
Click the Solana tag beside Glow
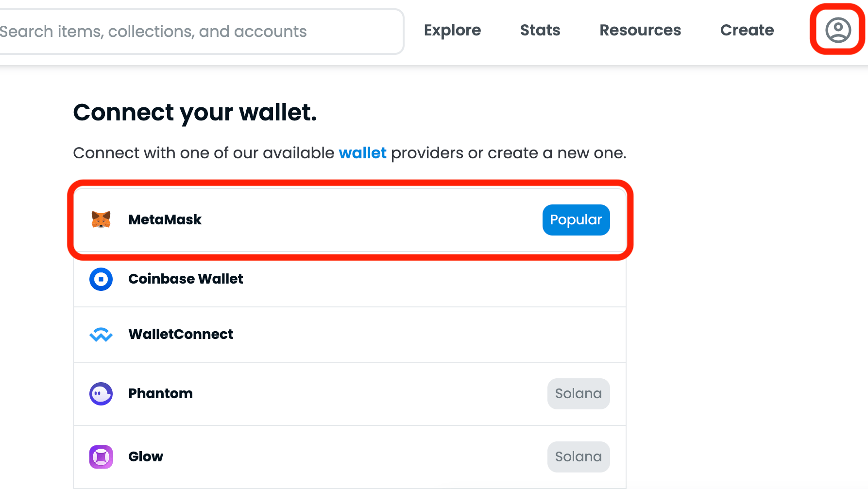point(579,457)
